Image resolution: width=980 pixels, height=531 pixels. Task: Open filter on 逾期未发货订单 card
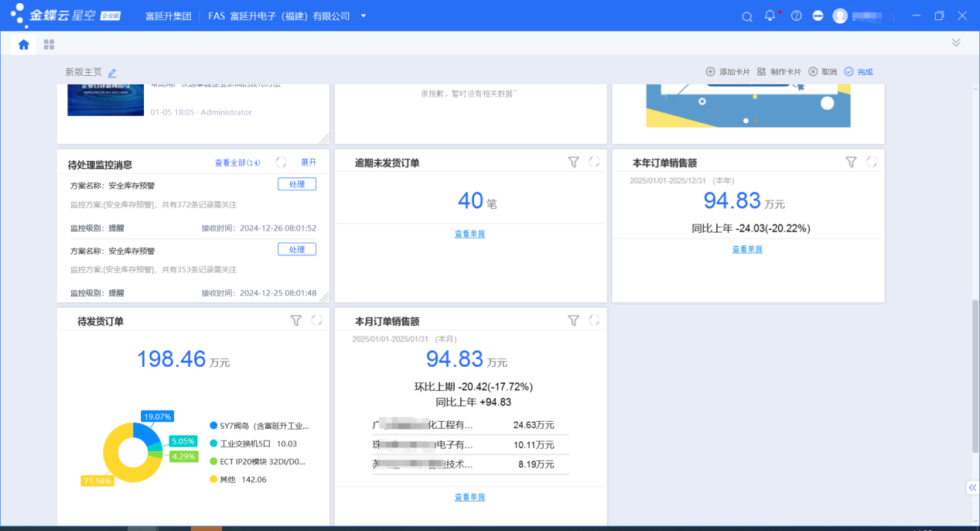click(573, 163)
